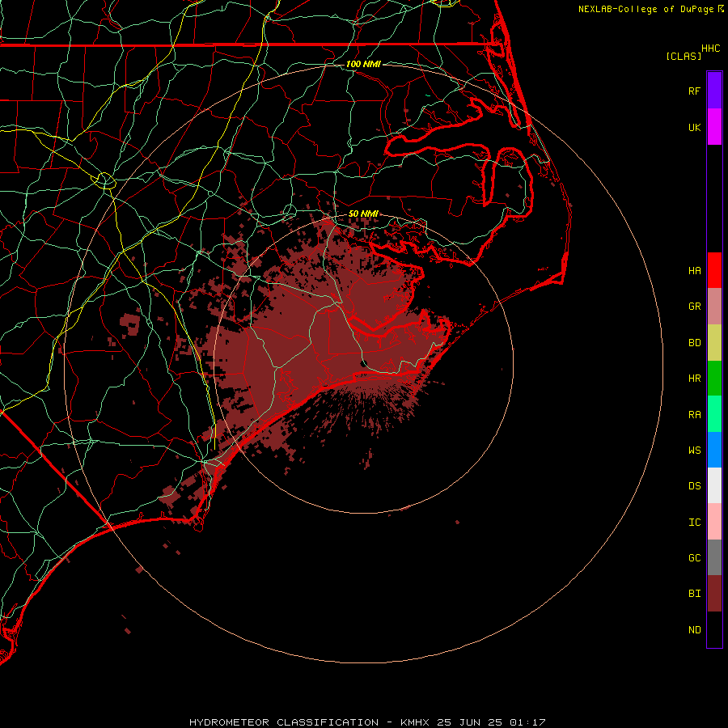Click the HA red legend swatch
Viewport: 728px width, 728px height.
click(x=714, y=270)
